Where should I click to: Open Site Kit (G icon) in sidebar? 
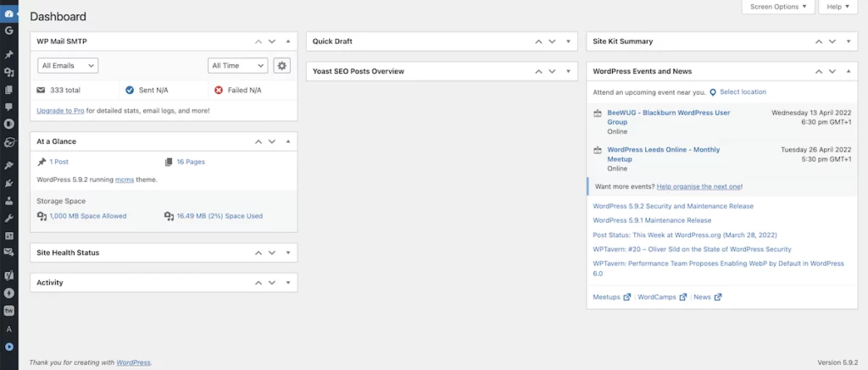pos(8,30)
